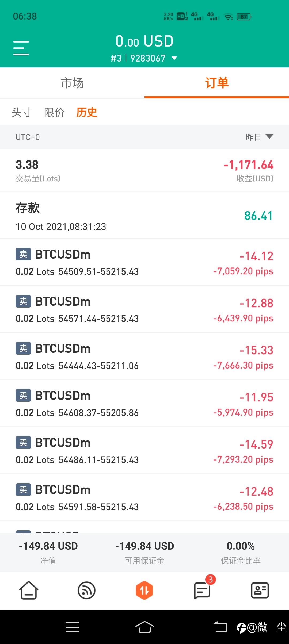
Task: Open the 存款 86.41 deposit entry
Action: (x=144, y=215)
